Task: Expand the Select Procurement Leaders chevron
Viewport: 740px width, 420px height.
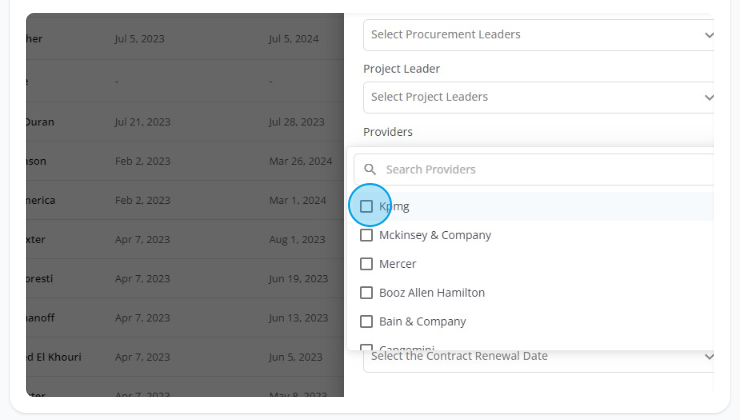Action: (709, 35)
